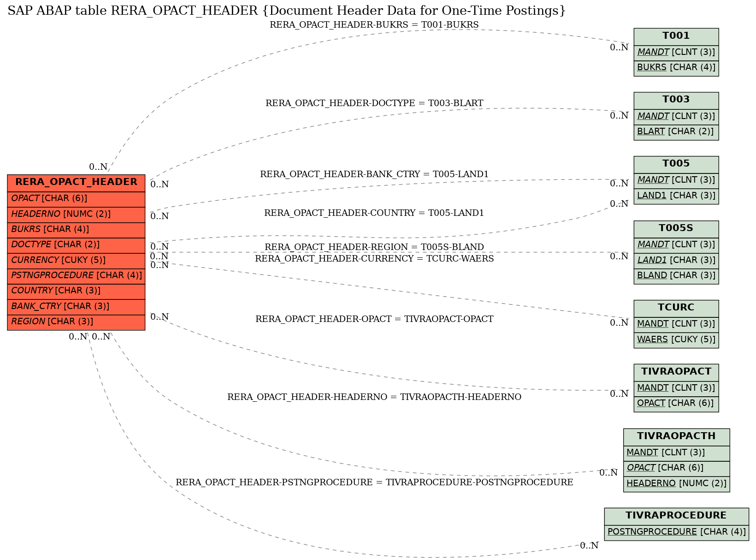Screen dimensions: 756x560
Task: Click the HEADERNO = TIVRAOPACTH-HEADERNO relation label
Action: (374, 397)
